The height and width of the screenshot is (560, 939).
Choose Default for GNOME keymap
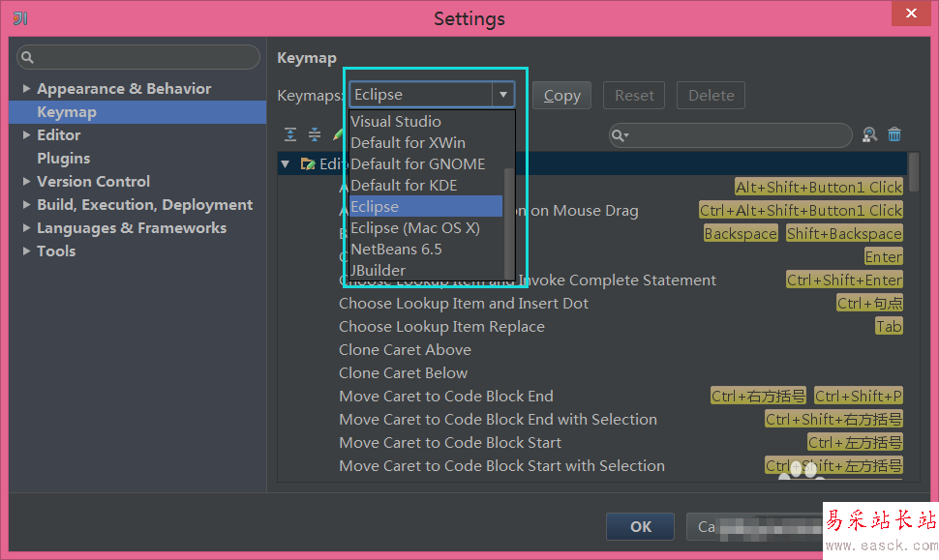(x=426, y=163)
